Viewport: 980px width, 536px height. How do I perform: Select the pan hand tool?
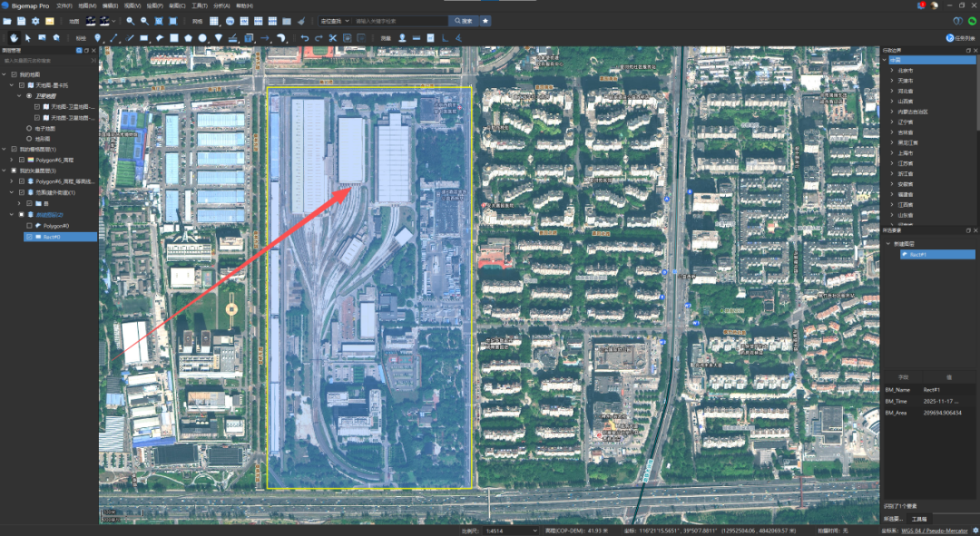click(14, 38)
